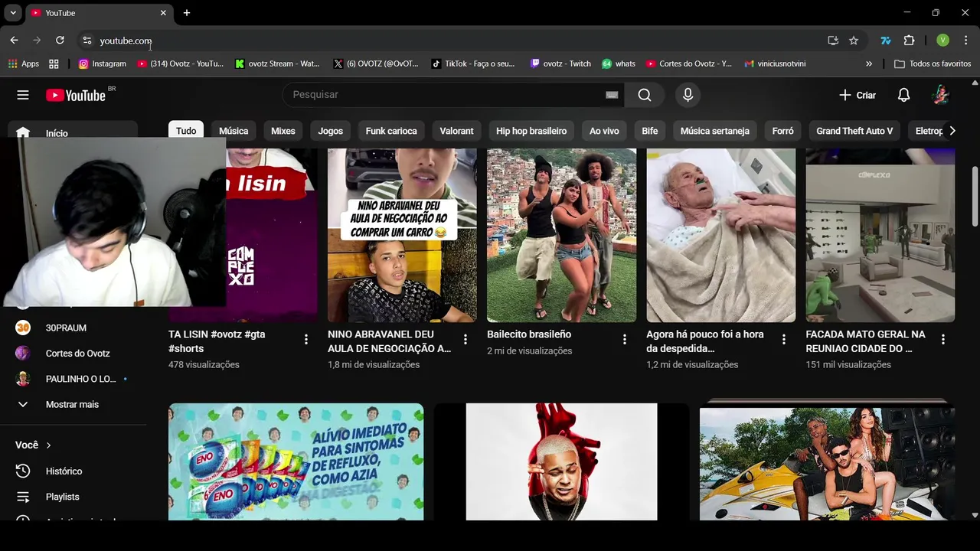Open Chrome three-dot menu

(966, 41)
